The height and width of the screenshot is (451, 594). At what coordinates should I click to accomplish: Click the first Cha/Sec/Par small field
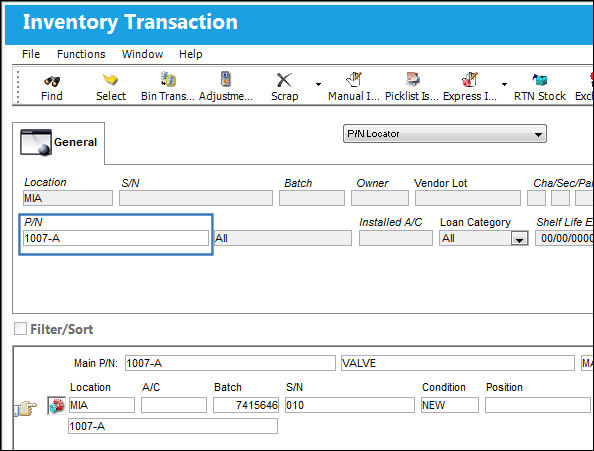coord(536,198)
